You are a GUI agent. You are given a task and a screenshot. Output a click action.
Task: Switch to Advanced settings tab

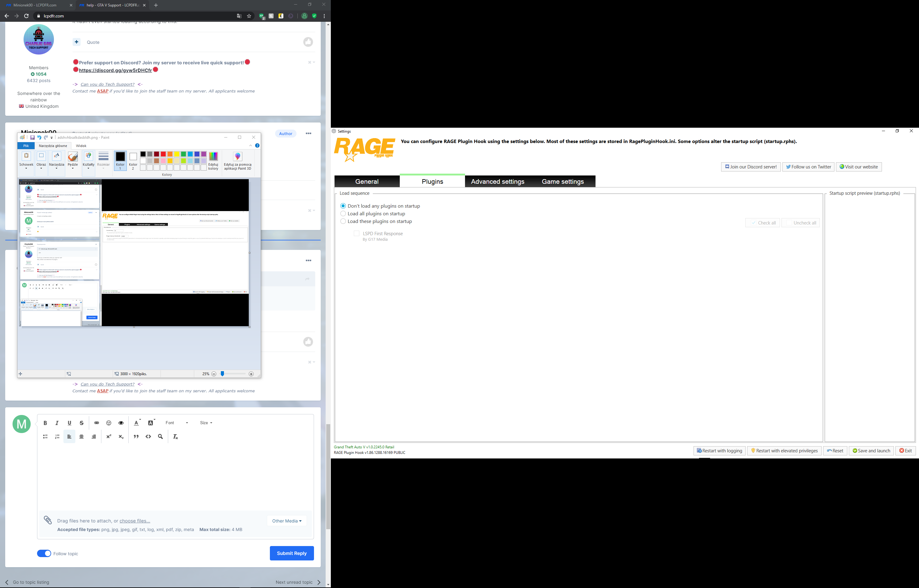[x=497, y=181]
